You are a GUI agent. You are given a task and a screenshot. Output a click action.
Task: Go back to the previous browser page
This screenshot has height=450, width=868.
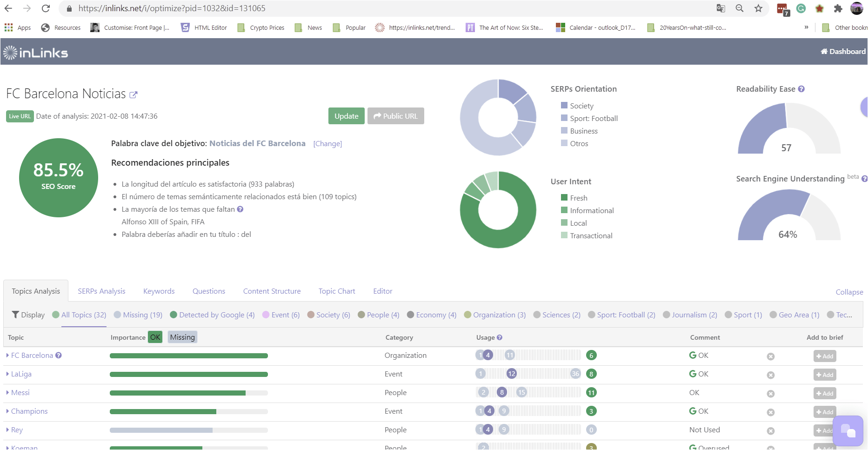coord(8,8)
